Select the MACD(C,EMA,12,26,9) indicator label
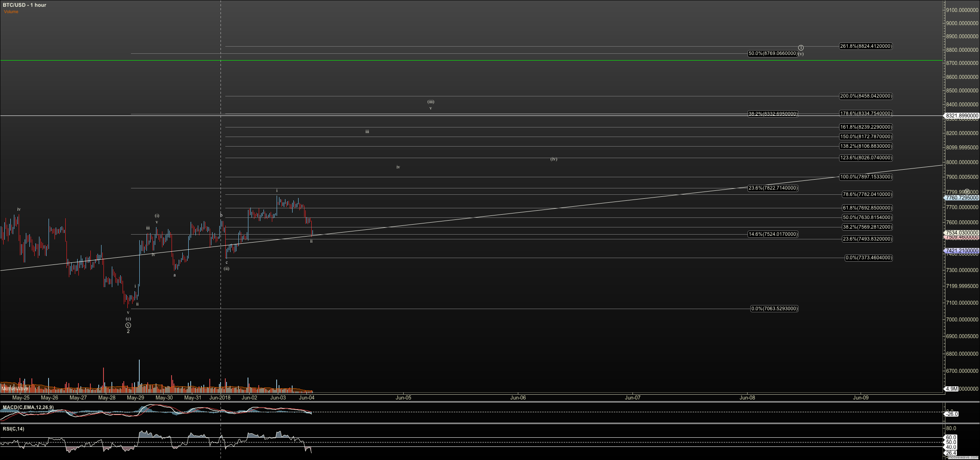The width and height of the screenshot is (980, 460). click(x=28, y=407)
